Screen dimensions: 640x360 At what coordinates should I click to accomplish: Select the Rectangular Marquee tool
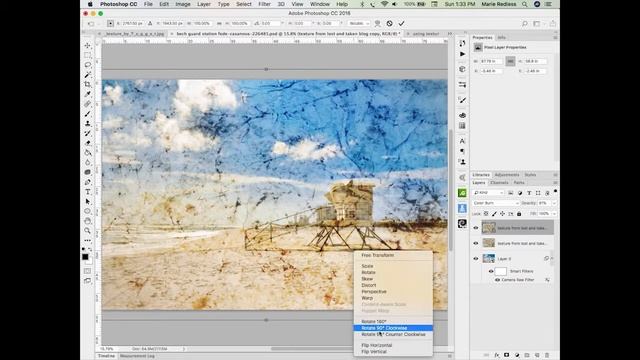click(x=88, y=55)
